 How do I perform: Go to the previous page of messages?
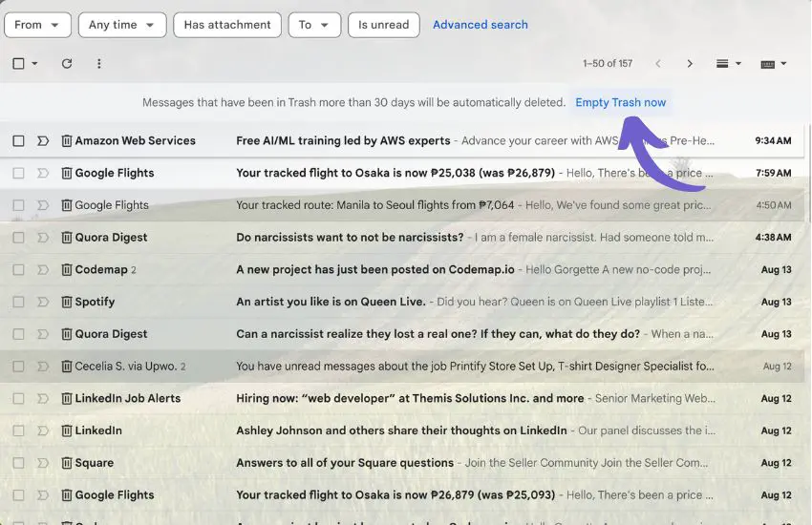pos(657,64)
